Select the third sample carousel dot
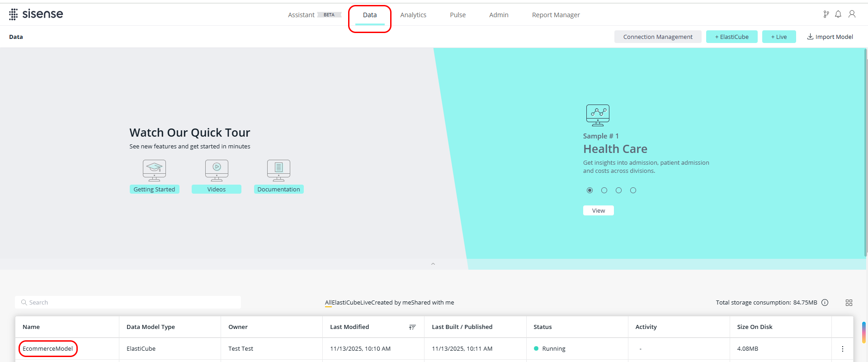868x362 pixels. (618, 191)
